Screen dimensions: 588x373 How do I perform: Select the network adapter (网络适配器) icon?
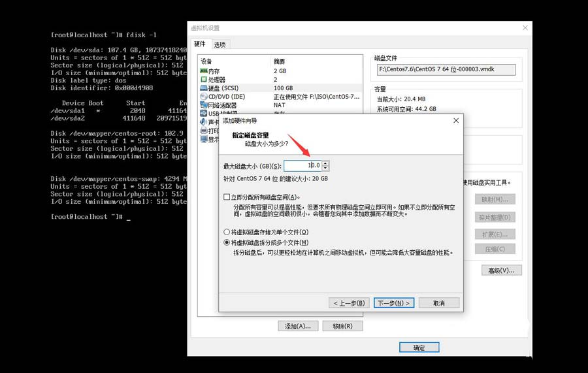click(x=204, y=105)
